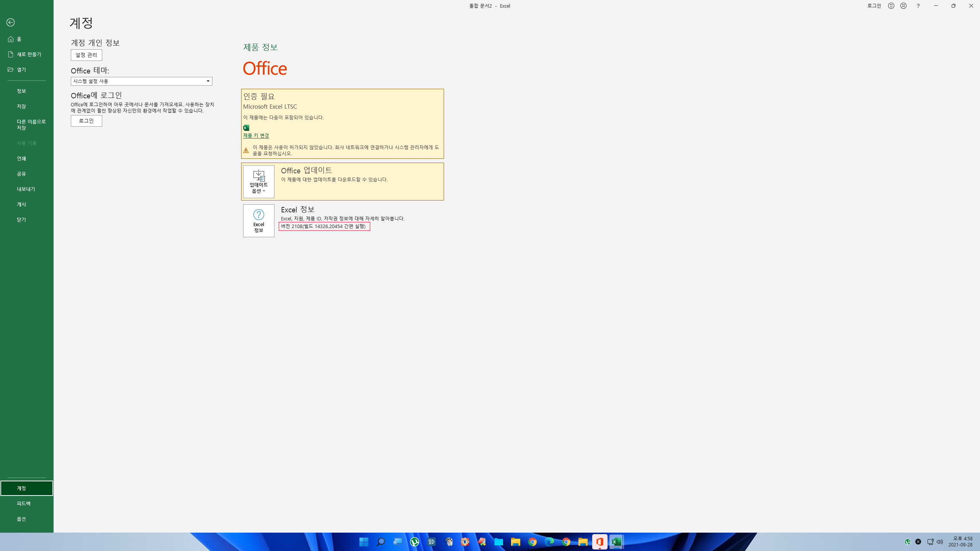Image resolution: width=980 pixels, height=551 pixels.
Task: Click the back arrow to return to the workbook
Action: [11, 23]
